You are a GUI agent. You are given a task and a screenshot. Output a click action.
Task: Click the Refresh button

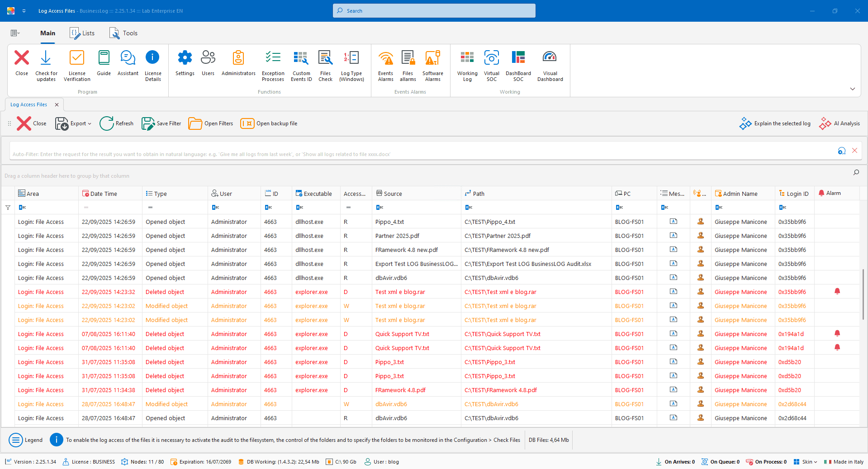pos(117,123)
